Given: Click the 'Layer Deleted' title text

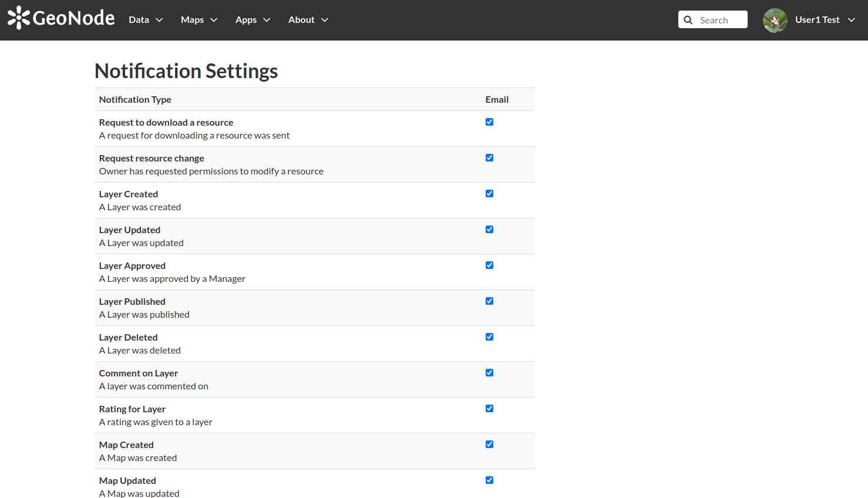Looking at the screenshot, I should pos(129,338).
